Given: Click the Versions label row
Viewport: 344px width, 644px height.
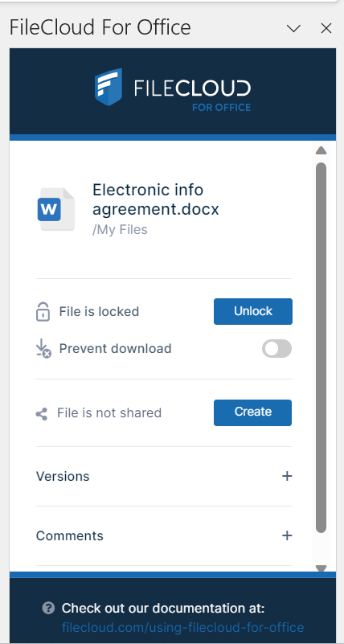Looking at the screenshot, I should pyautogui.click(x=164, y=477).
